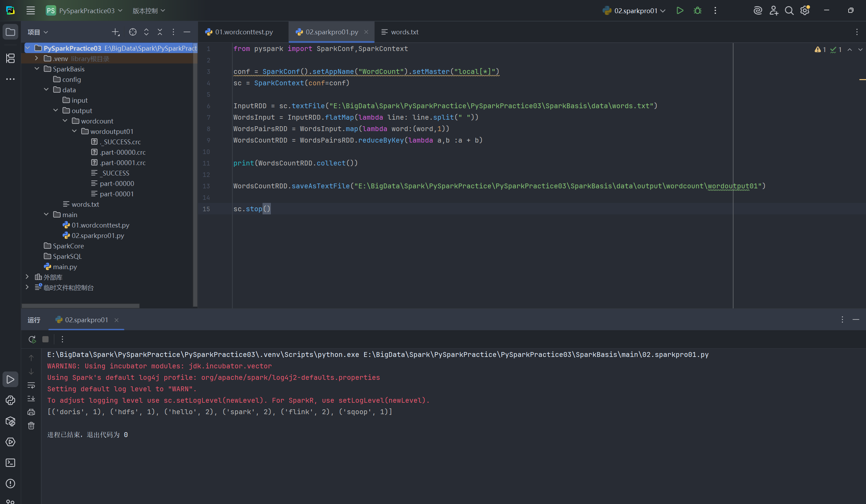
Task: Open the Terminal tool window
Action: [x=10, y=463]
